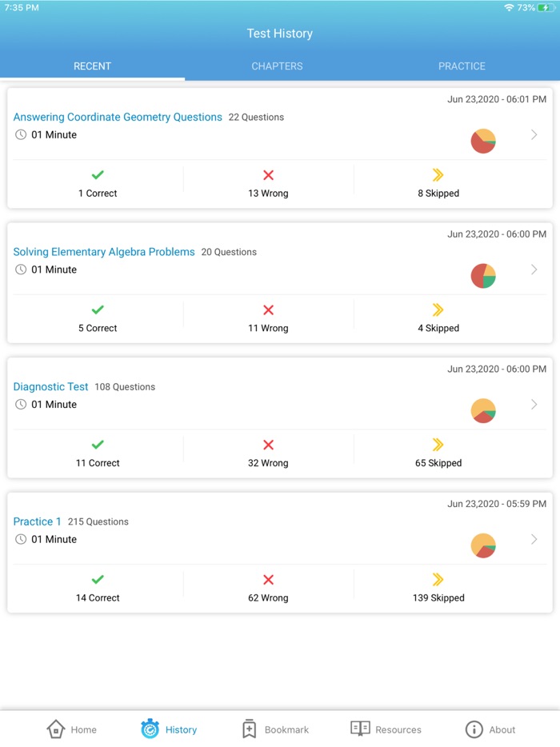Switch to the PRACTICE tab

click(462, 66)
